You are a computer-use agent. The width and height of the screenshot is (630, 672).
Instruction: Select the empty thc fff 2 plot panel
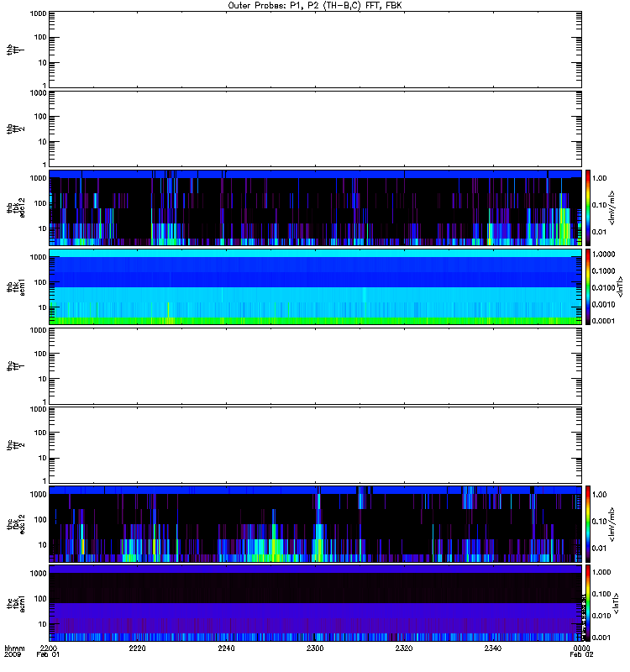pos(316,445)
